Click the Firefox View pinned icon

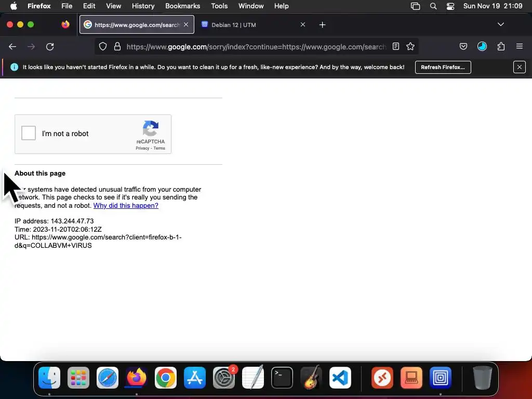pyautogui.click(x=65, y=24)
